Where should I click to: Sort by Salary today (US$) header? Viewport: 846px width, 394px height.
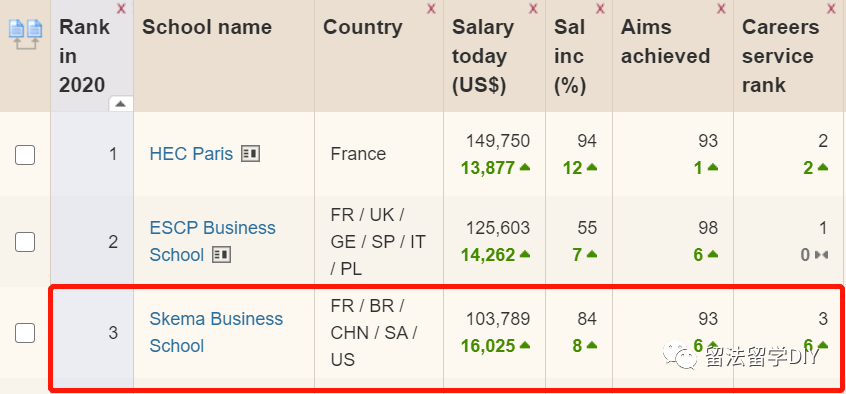coord(483,56)
